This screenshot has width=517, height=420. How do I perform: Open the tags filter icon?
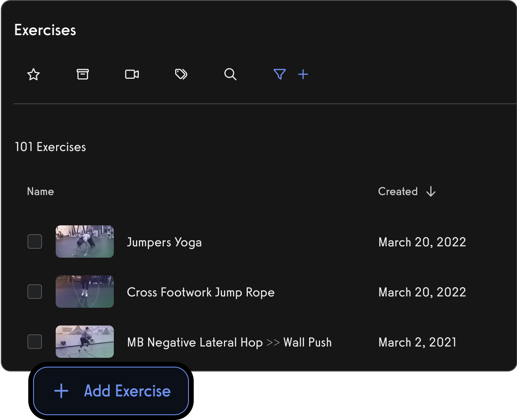(x=181, y=74)
